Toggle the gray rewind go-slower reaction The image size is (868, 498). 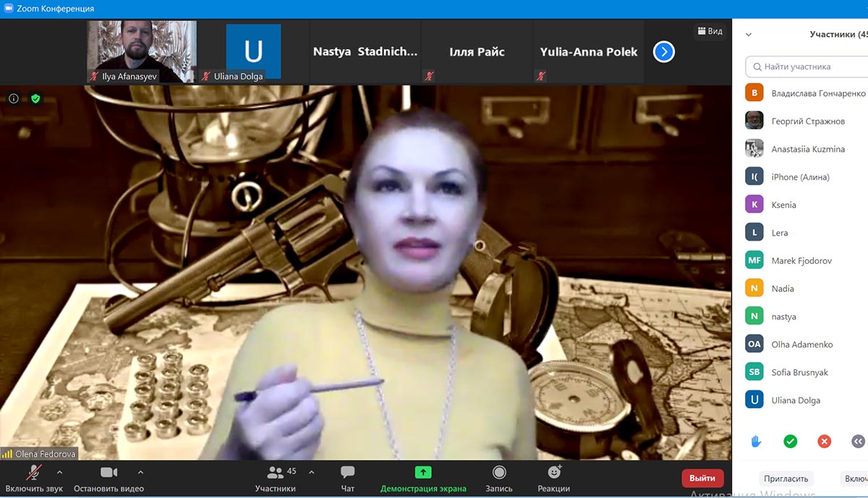click(859, 441)
